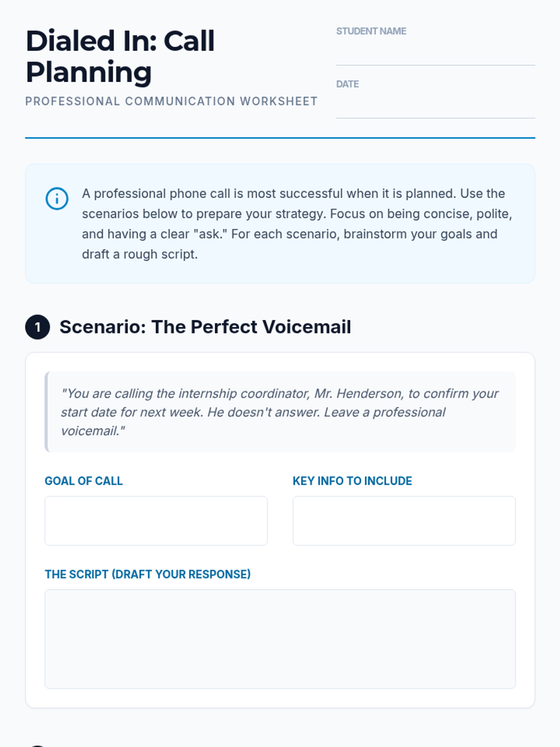Click the Key Info to Include box

(x=404, y=521)
